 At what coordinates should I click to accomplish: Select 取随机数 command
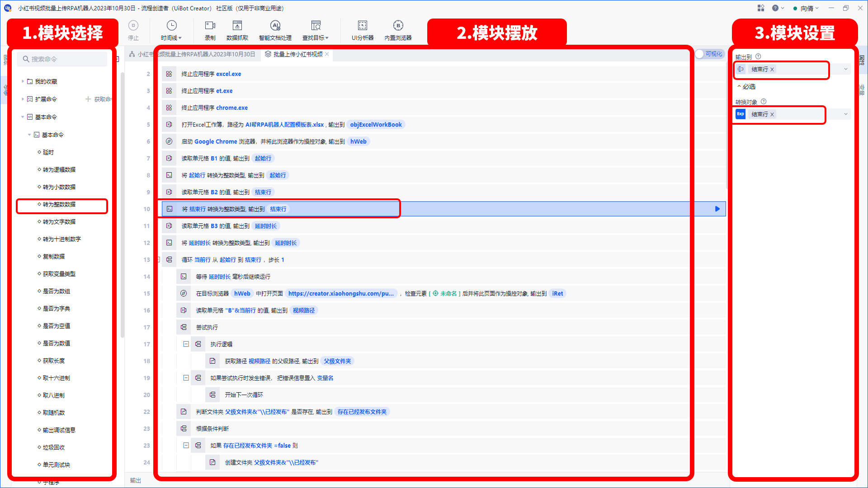click(54, 413)
